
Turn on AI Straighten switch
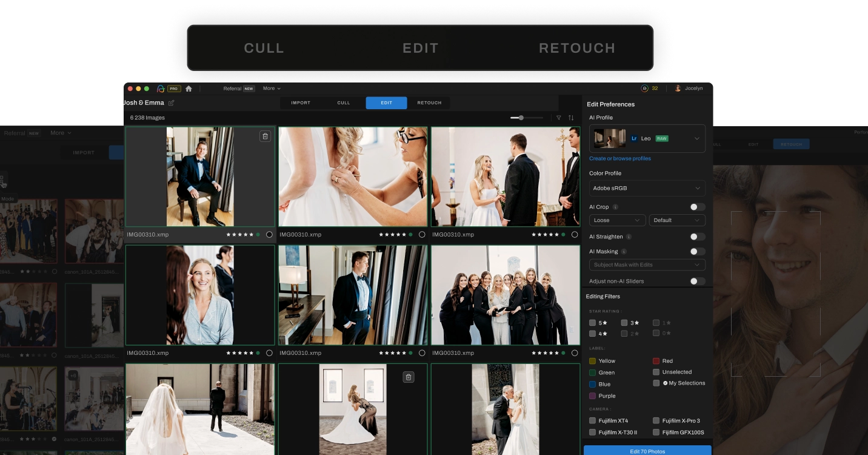pyautogui.click(x=697, y=237)
